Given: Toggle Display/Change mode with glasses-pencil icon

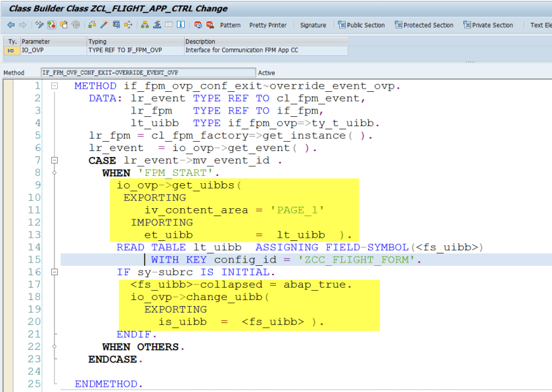Looking at the screenshot, I should point(39,25).
